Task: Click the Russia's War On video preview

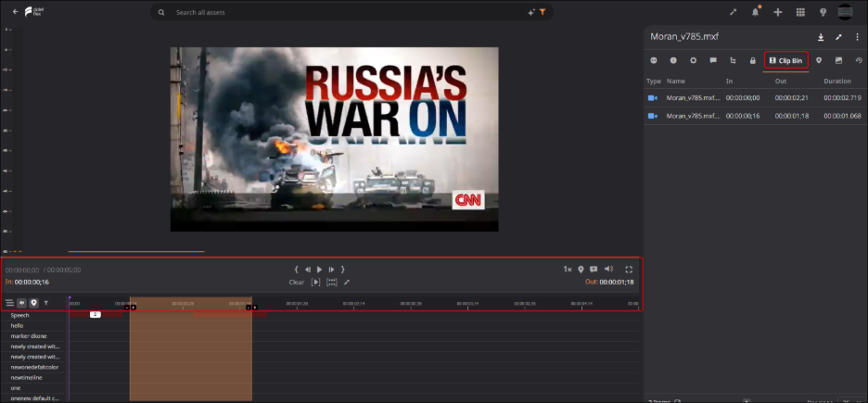Action: click(x=335, y=139)
